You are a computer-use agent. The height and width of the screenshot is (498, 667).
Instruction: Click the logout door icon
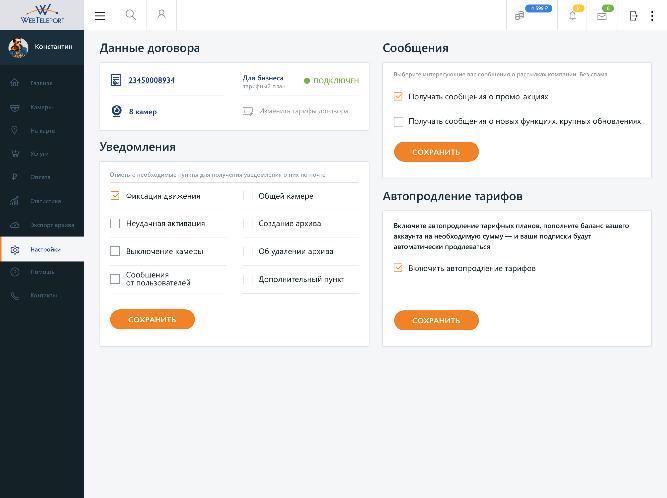coord(633,16)
